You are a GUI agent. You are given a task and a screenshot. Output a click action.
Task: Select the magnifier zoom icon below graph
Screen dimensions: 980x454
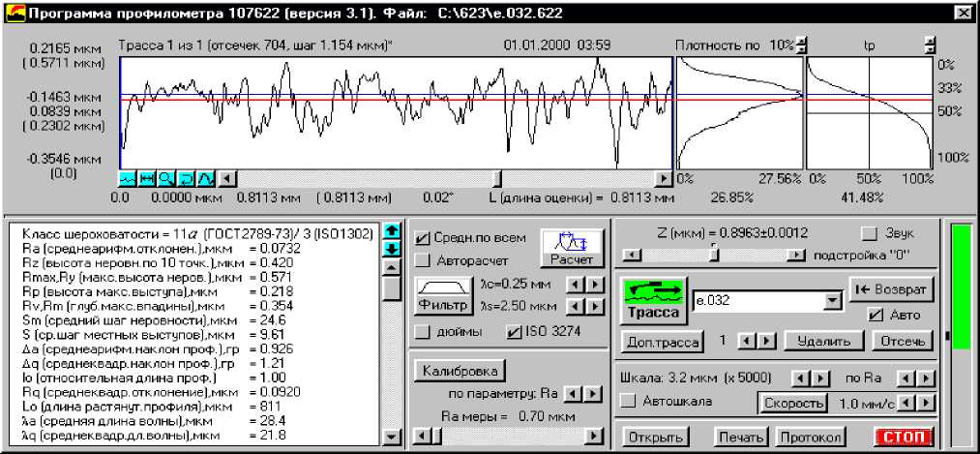tap(165, 179)
